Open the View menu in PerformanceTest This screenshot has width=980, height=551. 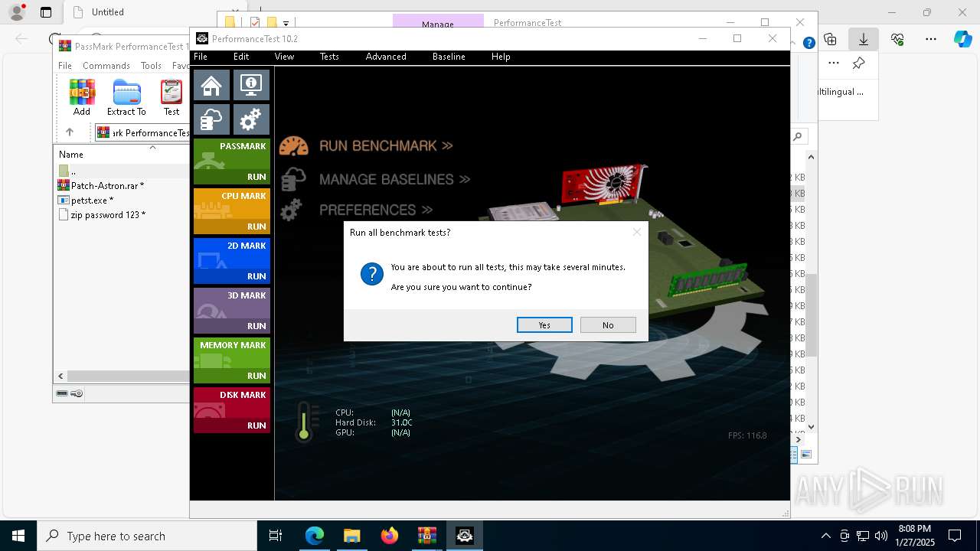coord(284,57)
